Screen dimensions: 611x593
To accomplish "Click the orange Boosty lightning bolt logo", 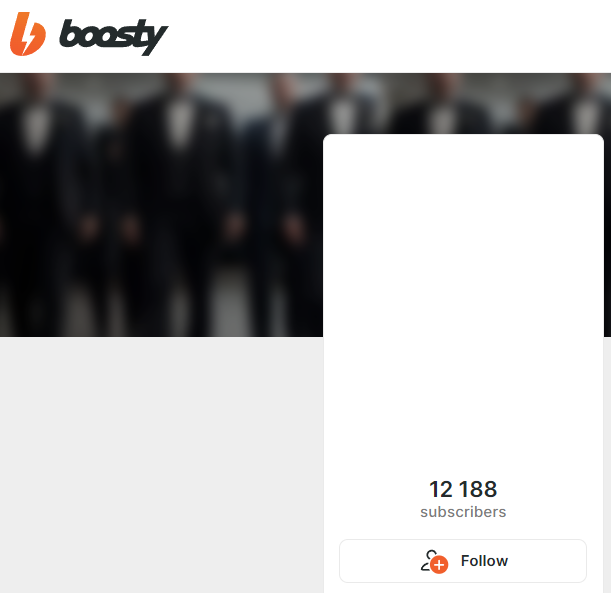I will point(28,34).
